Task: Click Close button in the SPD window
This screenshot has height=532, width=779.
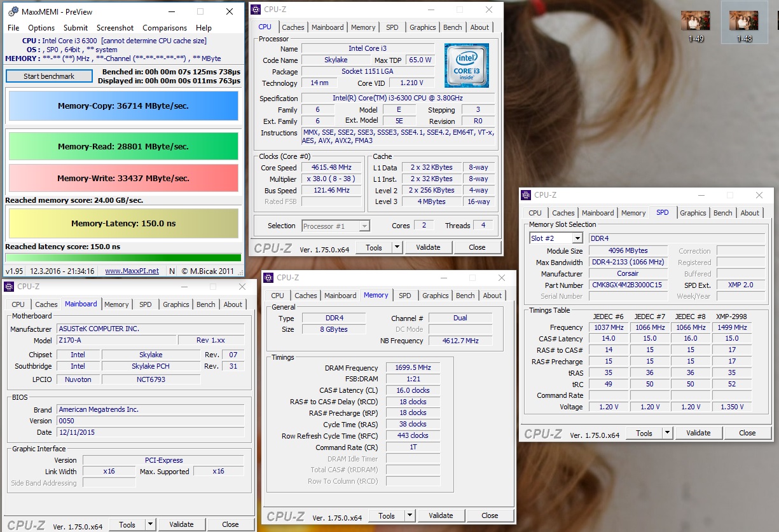Action: [x=747, y=433]
